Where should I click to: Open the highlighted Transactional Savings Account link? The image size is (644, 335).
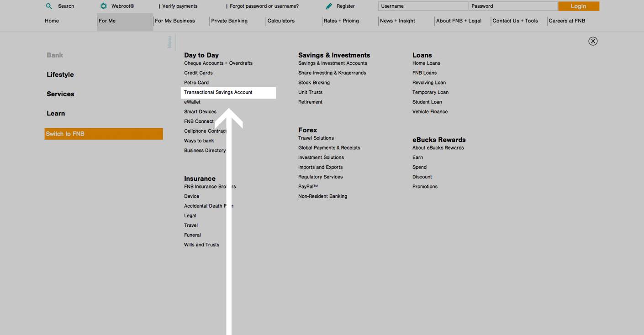point(218,92)
